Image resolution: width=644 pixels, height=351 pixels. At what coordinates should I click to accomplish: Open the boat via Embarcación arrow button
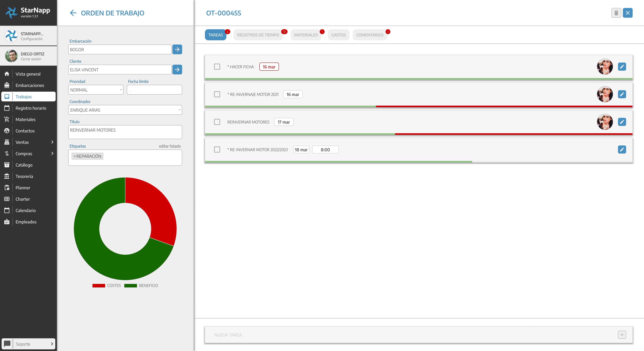(x=177, y=49)
